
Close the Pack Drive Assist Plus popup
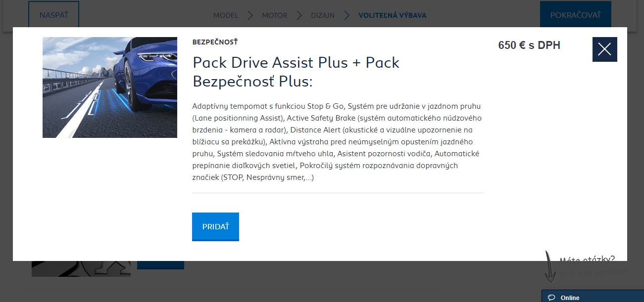(x=604, y=49)
